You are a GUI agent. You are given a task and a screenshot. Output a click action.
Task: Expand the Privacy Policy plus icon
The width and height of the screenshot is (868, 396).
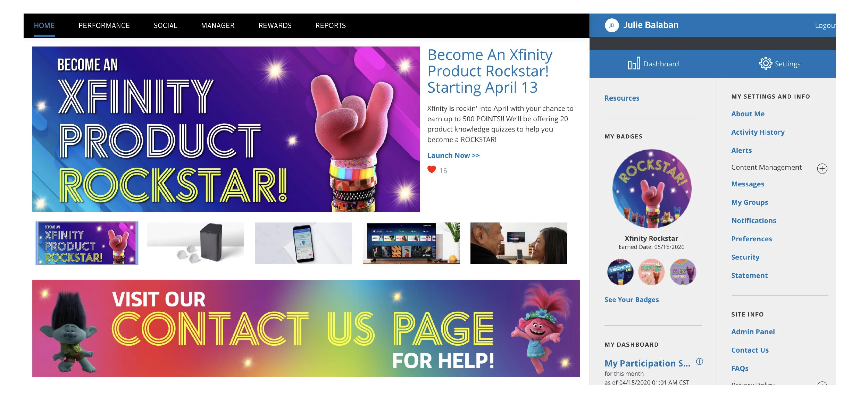tap(822, 384)
